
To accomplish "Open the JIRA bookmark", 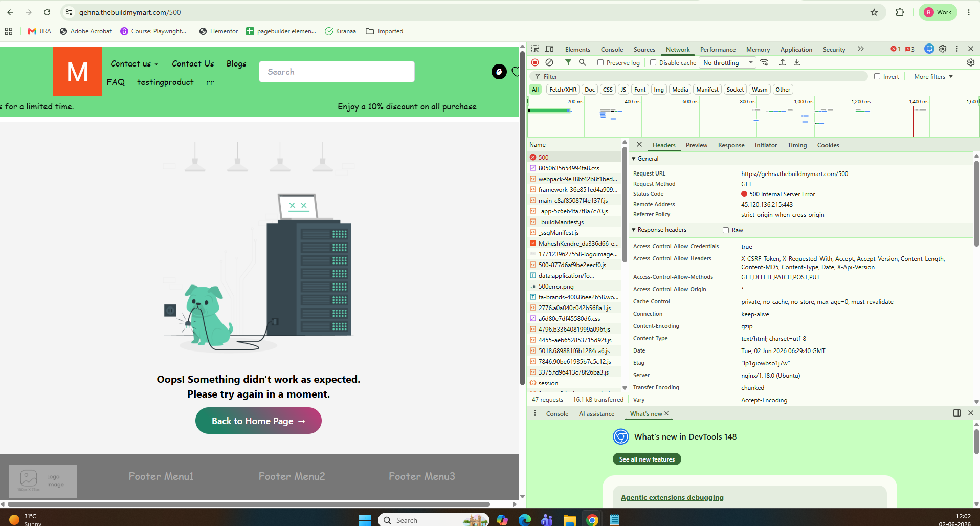I will point(39,31).
